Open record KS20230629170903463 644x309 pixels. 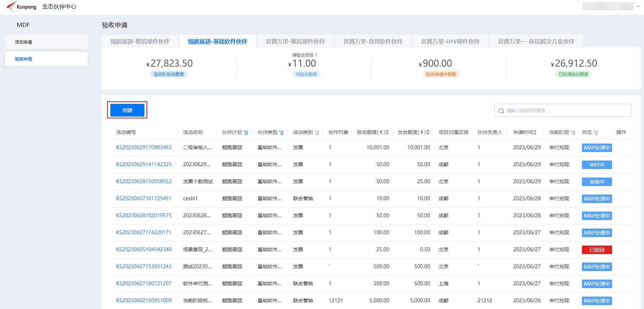[144, 147]
